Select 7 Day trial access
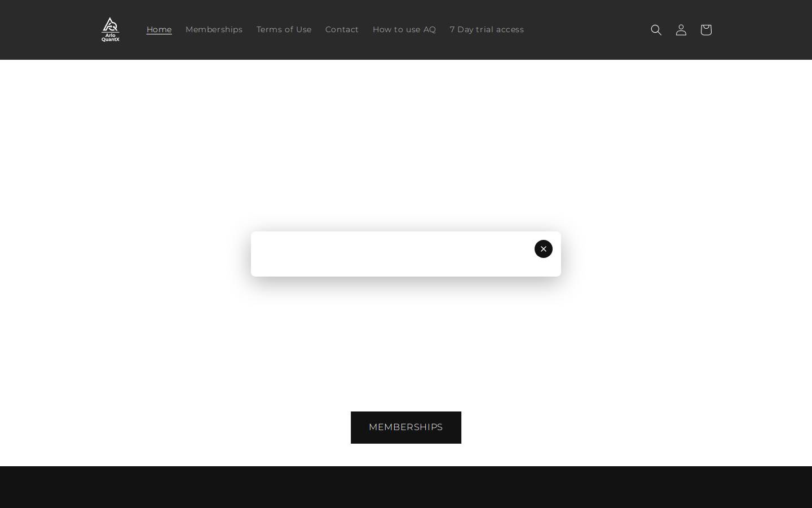Image resolution: width=812 pixels, height=508 pixels. click(487, 29)
